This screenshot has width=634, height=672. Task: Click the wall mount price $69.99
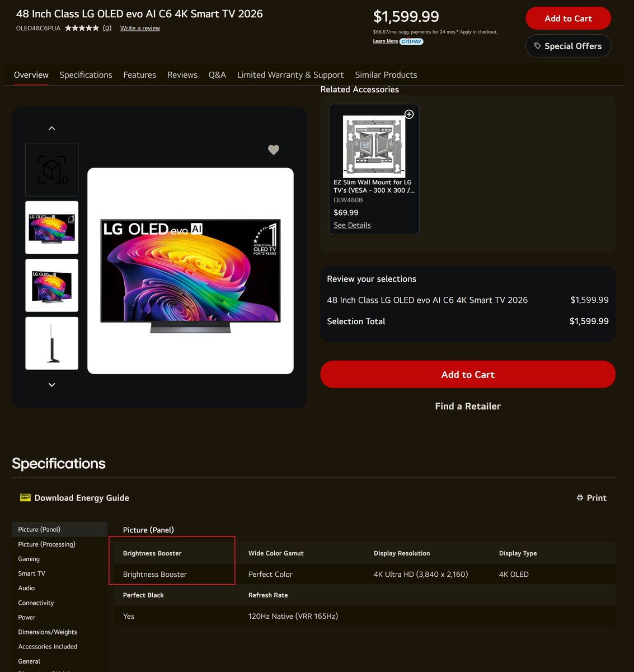pyautogui.click(x=346, y=213)
